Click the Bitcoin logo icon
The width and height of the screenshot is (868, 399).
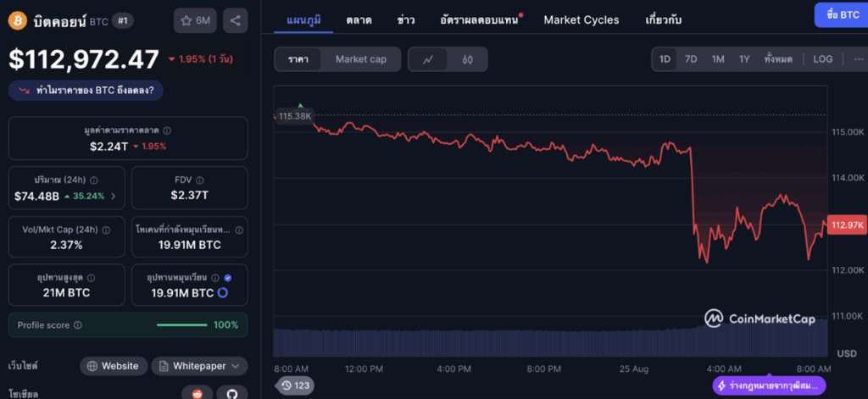pos(17,21)
